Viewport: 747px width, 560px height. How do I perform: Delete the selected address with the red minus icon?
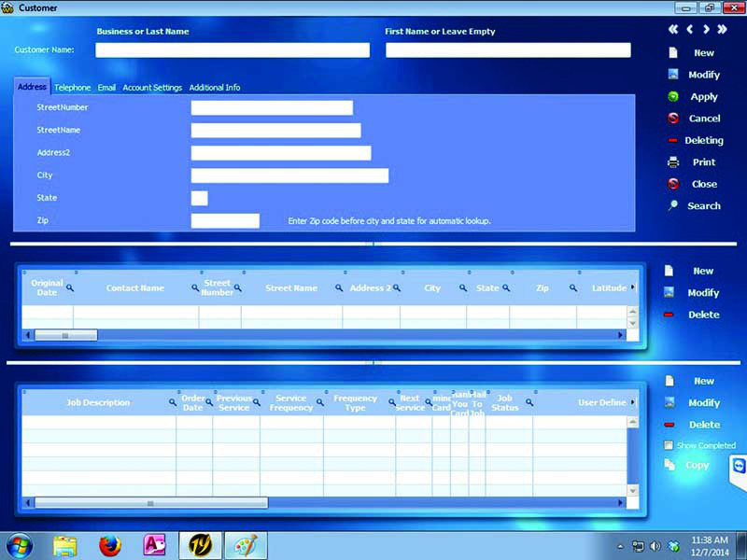point(669,315)
